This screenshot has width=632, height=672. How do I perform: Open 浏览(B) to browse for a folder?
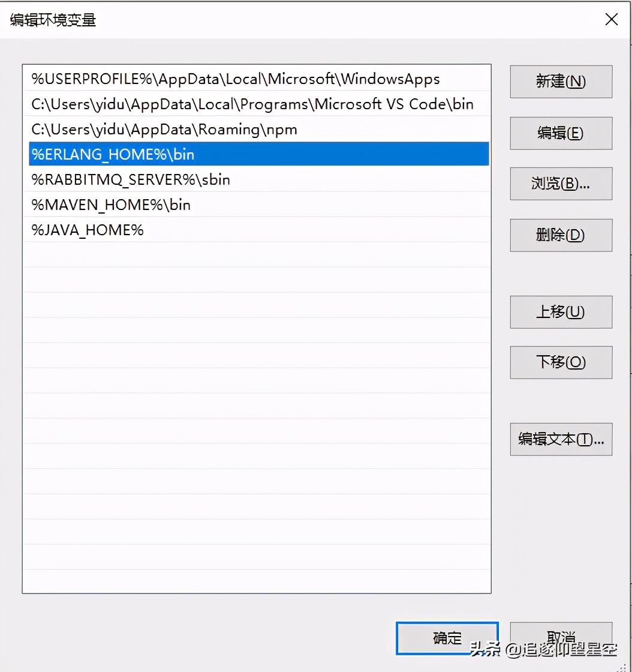560,184
